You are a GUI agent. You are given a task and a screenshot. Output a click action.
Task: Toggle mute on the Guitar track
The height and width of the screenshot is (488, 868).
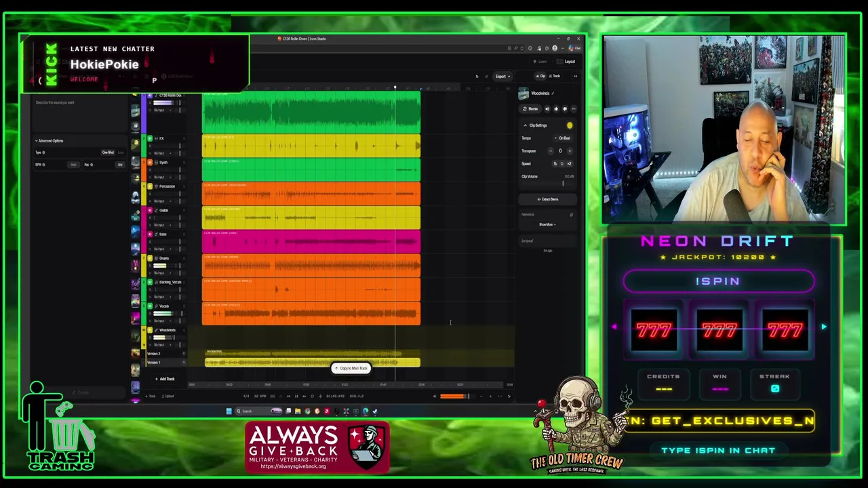(x=150, y=210)
